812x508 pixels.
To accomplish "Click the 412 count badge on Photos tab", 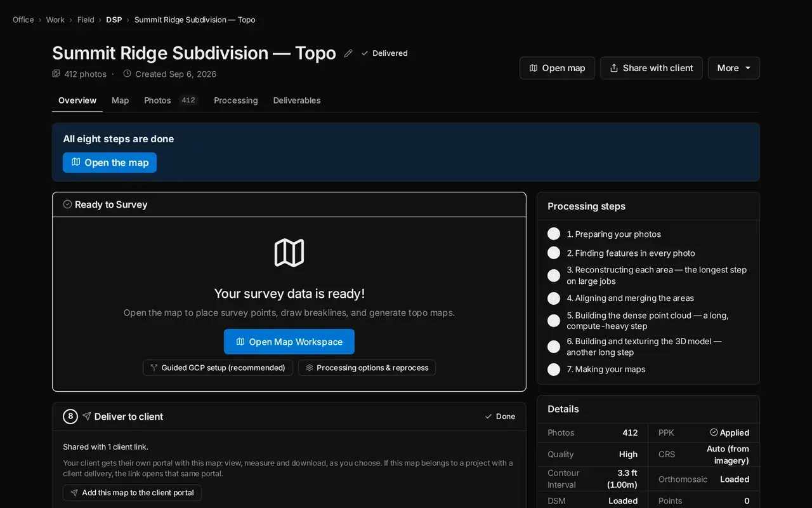I will [188, 100].
